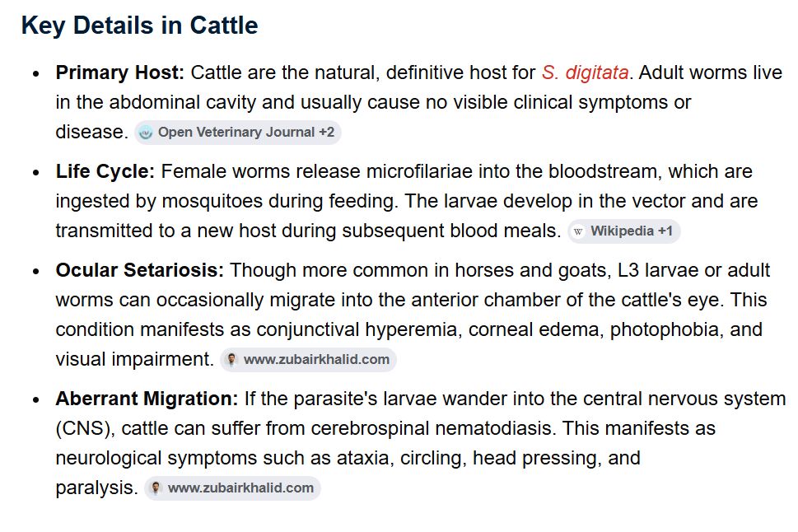
Task: Click the Wikipedia W logo icon
Action: pyautogui.click(x=578, y=231)
